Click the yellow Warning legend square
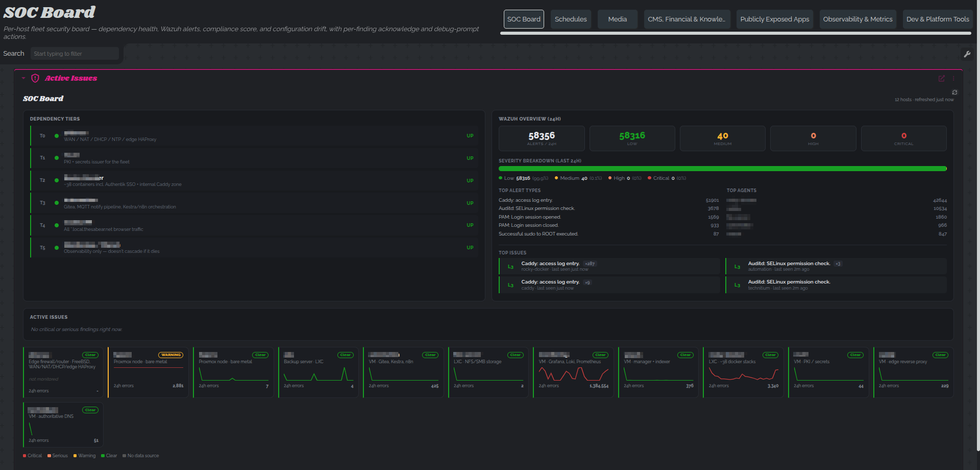980x470 pixels. (75, 456)
